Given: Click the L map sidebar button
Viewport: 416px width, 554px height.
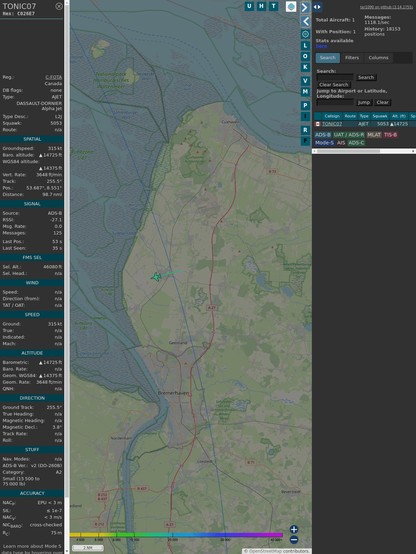Looking at the screenshot, I should (x=305, y=46).
